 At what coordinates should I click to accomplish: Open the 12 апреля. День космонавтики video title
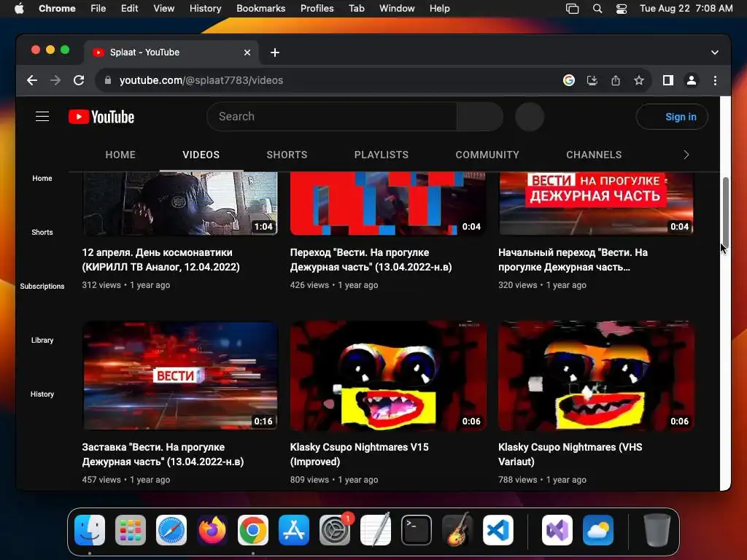pos(161,260)
